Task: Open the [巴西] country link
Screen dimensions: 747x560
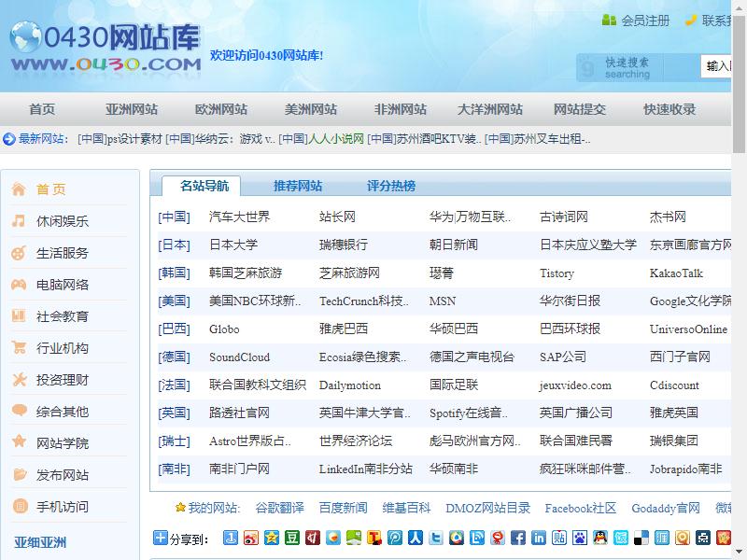Action: (174, 329)
